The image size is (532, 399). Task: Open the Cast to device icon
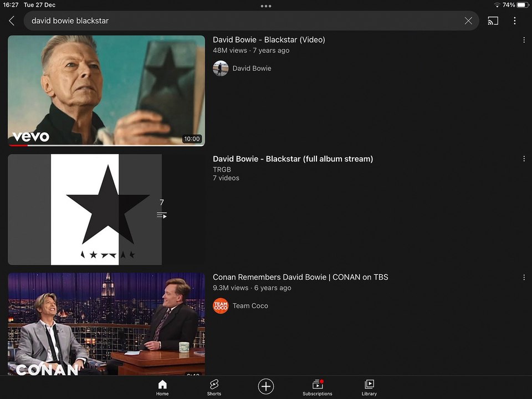tap(493, 21)
